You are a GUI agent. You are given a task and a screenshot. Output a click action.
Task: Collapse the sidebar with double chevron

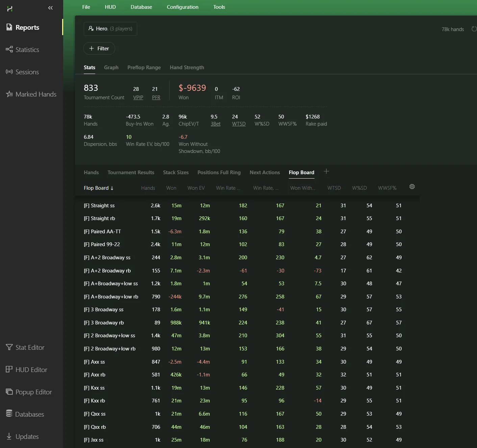pyautogui.click(x=50, y=8)
